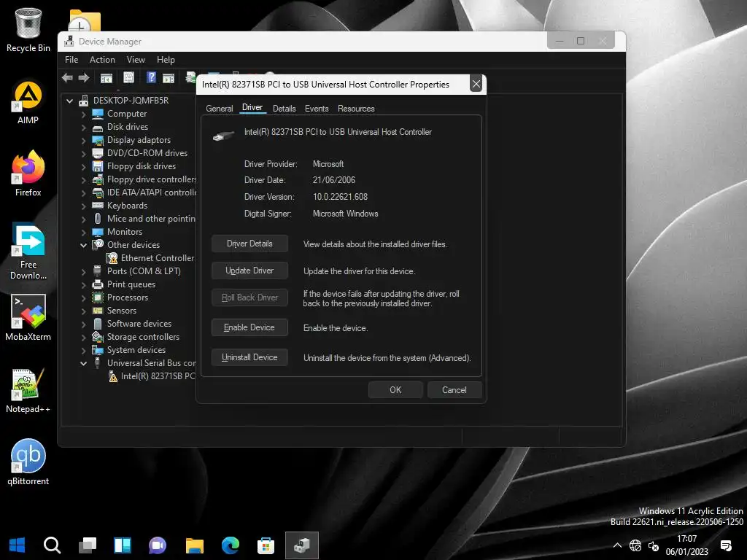Expand the System devices category
The height and width of the screenshot is (560, 747).
(x=83, y=351)
